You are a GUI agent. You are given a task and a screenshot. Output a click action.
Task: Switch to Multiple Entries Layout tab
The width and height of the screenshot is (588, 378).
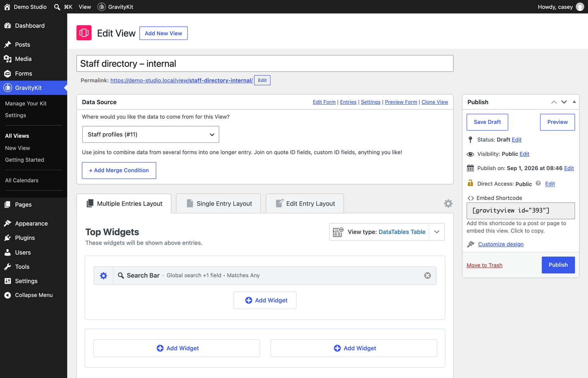pyautogui.click(x=124, y=204)
